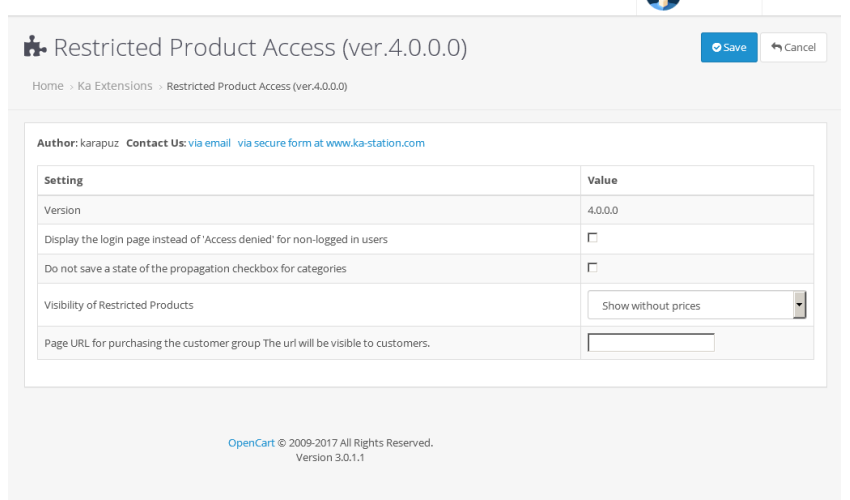The image size is (850, 500).
Task: Open Visibility of Restricted Products dropdown
Action: [697, 305]
